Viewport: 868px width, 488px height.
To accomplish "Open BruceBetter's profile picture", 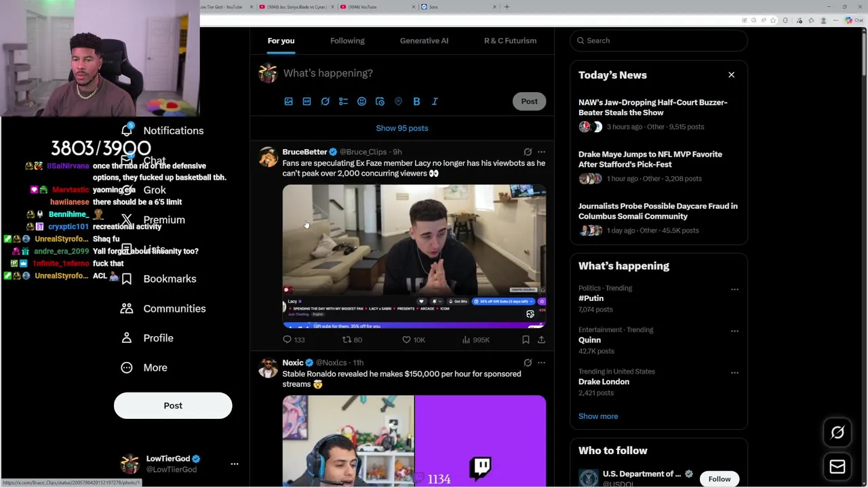I will (268, 158).
